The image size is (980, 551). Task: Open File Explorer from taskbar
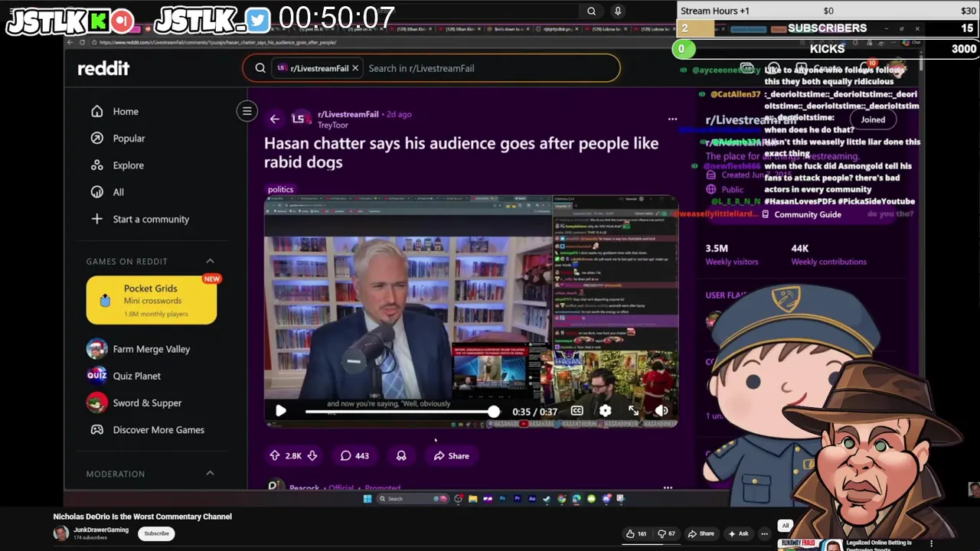[x=472, y=499]
